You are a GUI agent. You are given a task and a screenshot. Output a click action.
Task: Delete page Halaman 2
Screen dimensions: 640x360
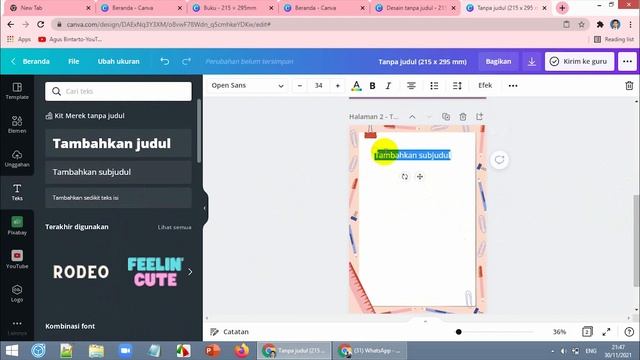click(x=463, y=117)
